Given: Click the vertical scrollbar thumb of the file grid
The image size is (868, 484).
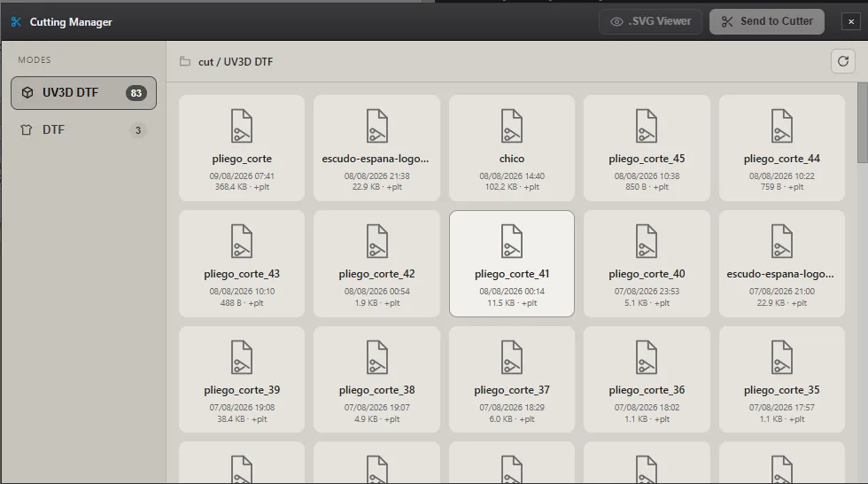Looking at the screenshot, I should 862,123.
